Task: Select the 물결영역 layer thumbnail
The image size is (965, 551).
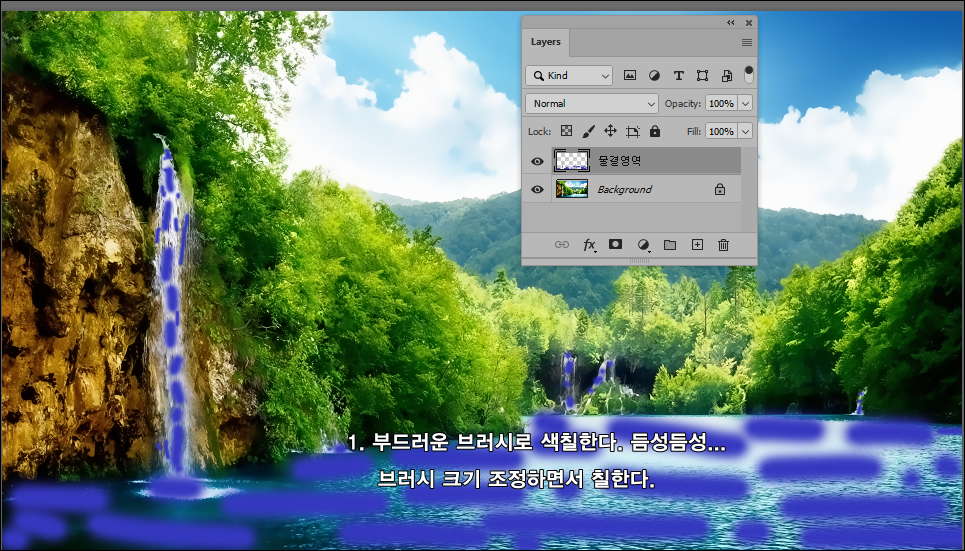Action: tap(572, 161)
